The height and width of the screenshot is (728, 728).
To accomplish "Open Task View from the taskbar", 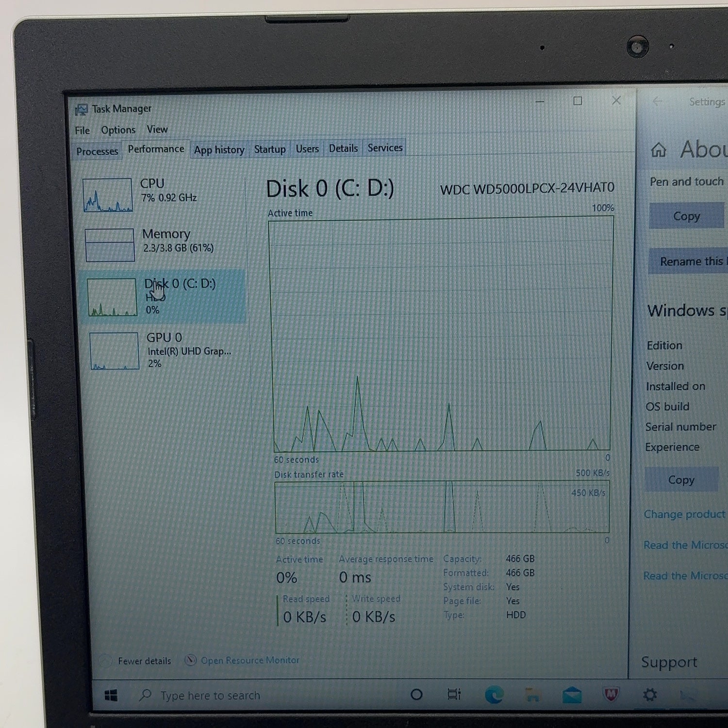I will pos(454,695).
